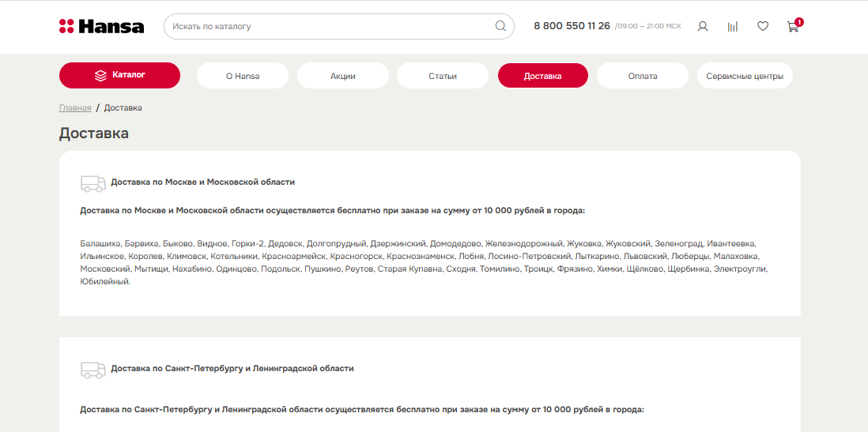This screenshot has width=868, height=432.
Task: Open favorites heart icon
Action: click(763, 26)
